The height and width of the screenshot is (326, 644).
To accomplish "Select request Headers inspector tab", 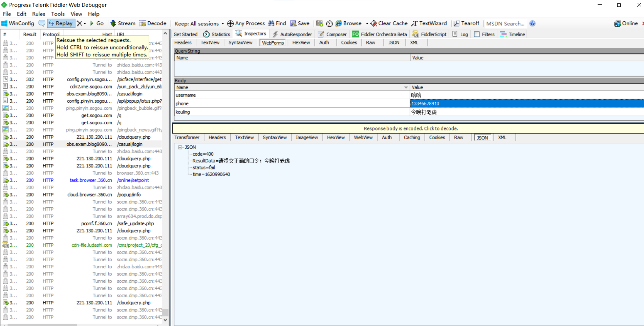I will click(183, 42).
